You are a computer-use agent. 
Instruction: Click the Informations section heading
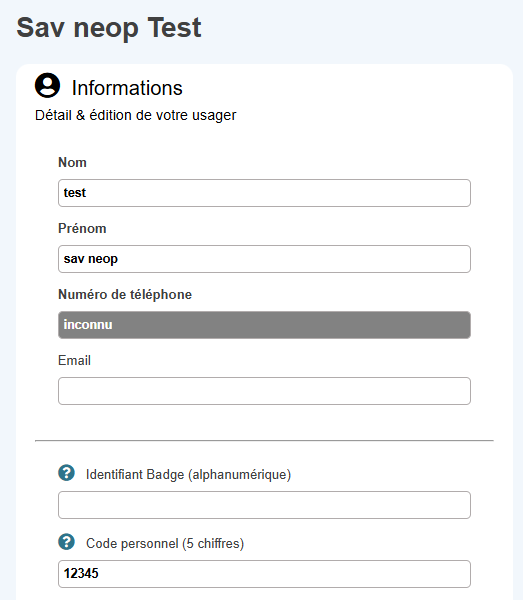(127, 88)
